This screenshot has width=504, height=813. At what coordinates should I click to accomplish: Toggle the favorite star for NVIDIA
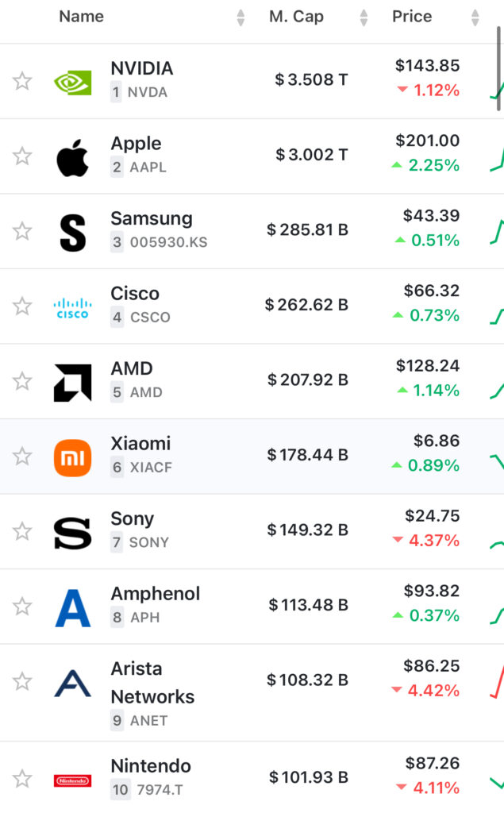[22, 81]
